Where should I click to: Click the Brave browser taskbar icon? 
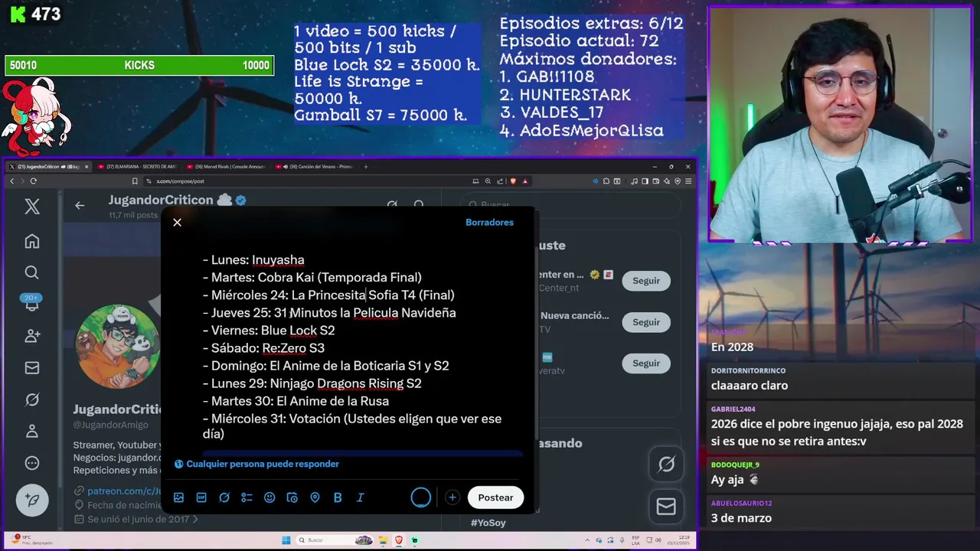coord(399,540)
